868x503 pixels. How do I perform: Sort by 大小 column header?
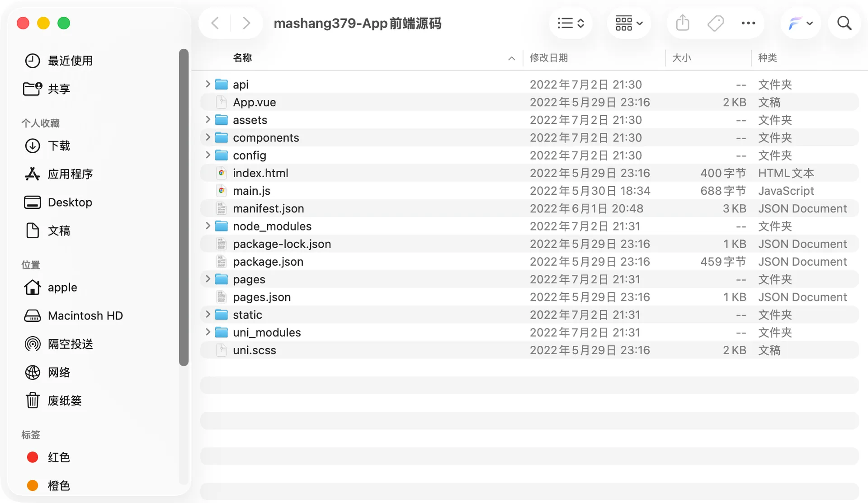click(x=681, y=58)
